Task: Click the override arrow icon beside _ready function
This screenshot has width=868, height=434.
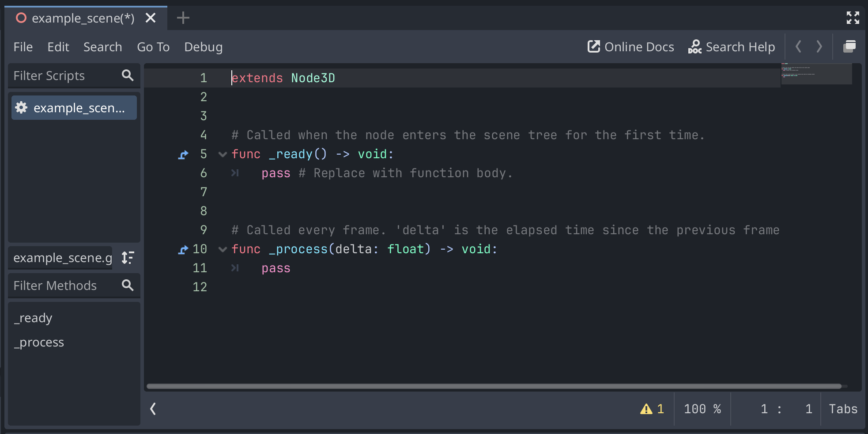Action: tap(183, 154)
